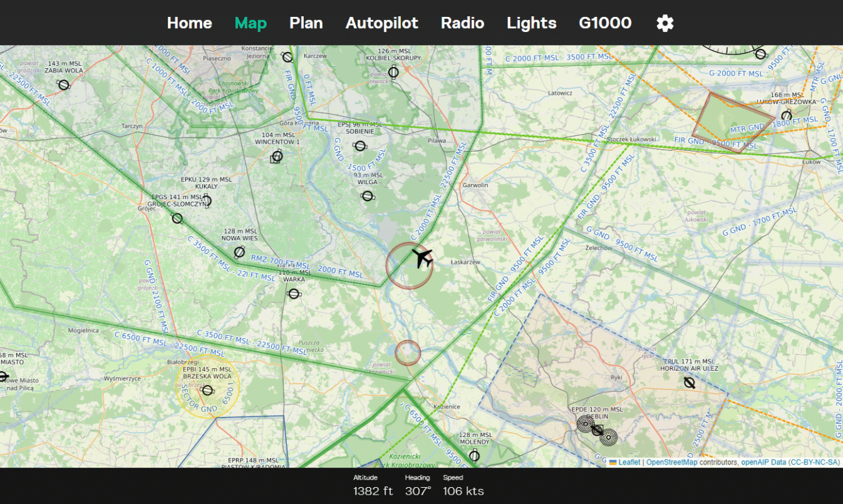Image resolution: width=843 pixels, height=504 pixels.
Task: Switch to the Autopilot tab
Action: (381, 23)
